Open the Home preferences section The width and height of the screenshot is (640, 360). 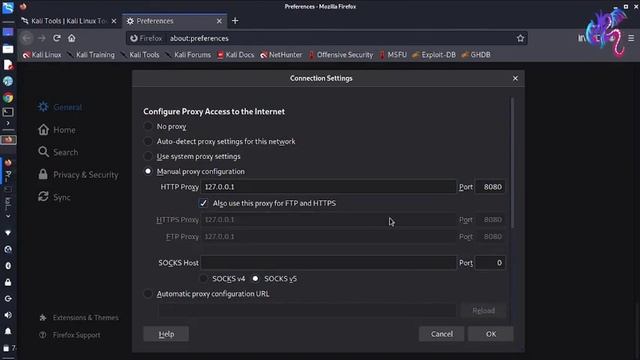coord(57,130)
